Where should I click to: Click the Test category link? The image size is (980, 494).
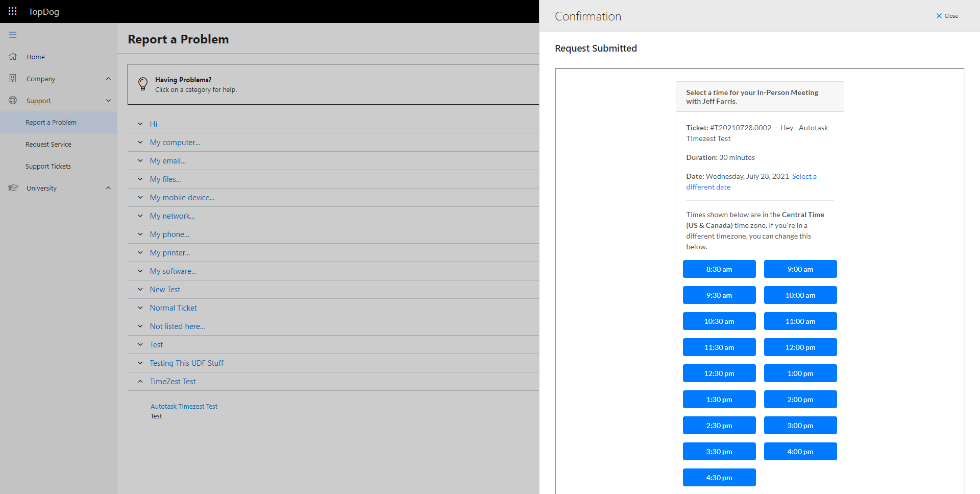[156, 345]
